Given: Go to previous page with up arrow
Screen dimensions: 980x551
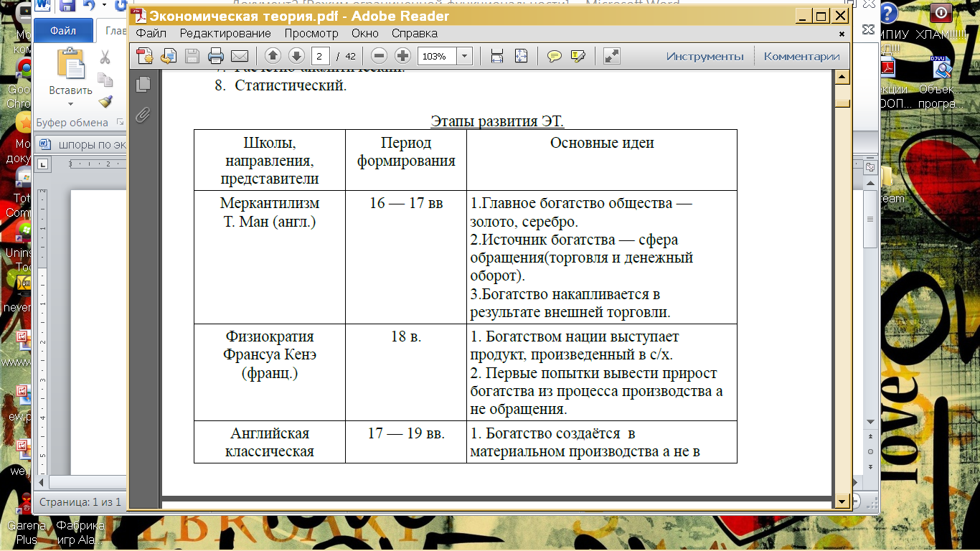Looking at the screenshot, I should point(273,56).
